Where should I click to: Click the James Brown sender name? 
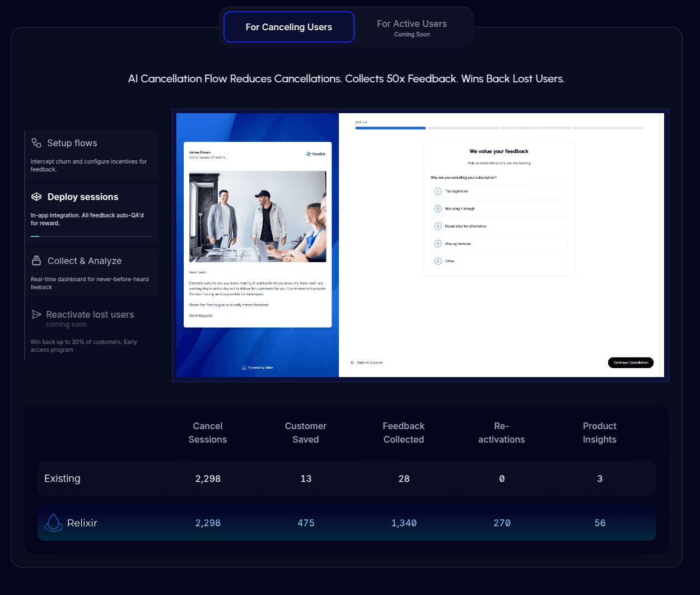[x=200, y=152]
